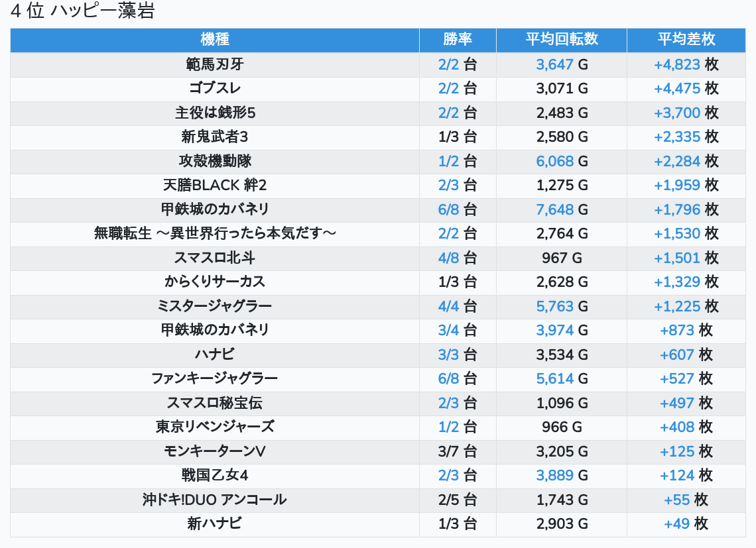
Task: Click the +55 value for 沖ドキ!DUO アンコール
Action: tap(676, 500)
